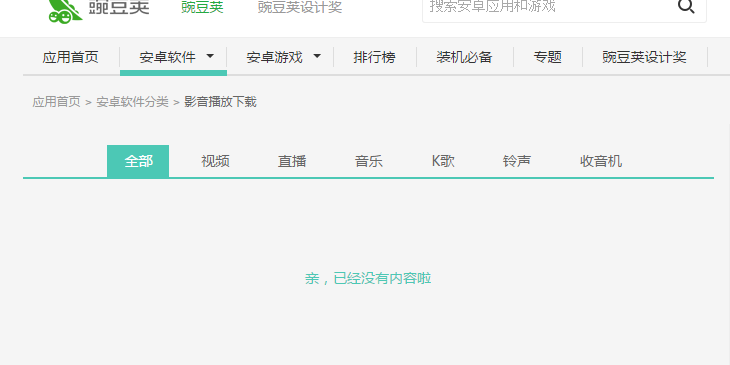Viewport: 730px width, 365px height.
Task: Select 安卓游戏 navigation item
Action: [x=275, y=57]
